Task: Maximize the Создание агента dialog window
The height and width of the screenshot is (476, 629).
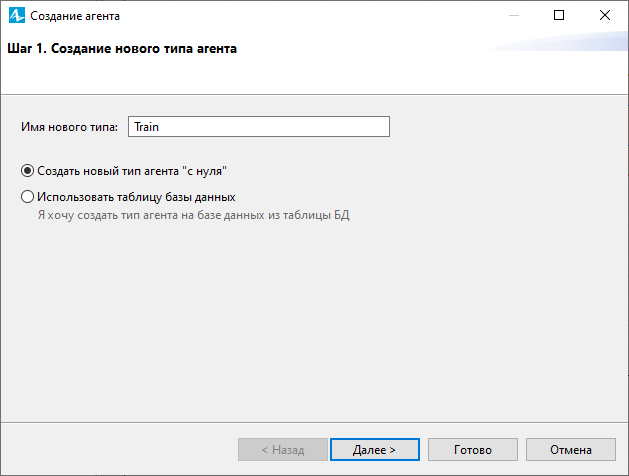Action: [x=559, y=15]
